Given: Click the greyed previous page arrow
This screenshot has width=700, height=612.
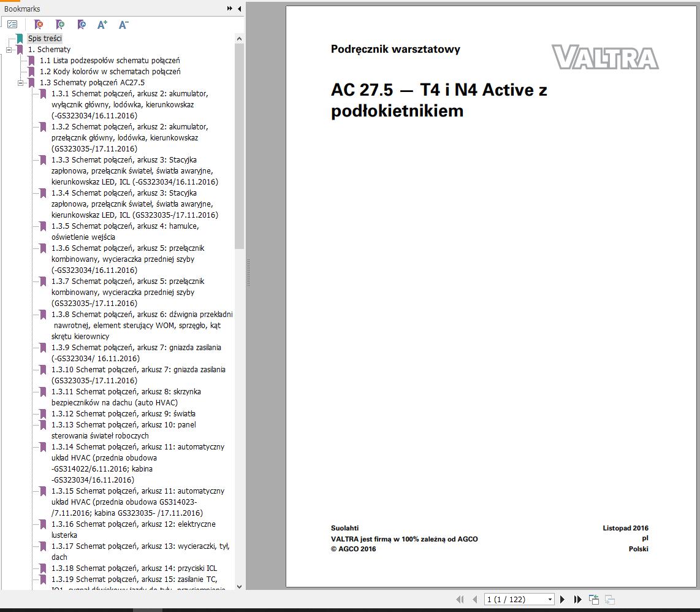Looking at the screenshot, I should [474, 600].
